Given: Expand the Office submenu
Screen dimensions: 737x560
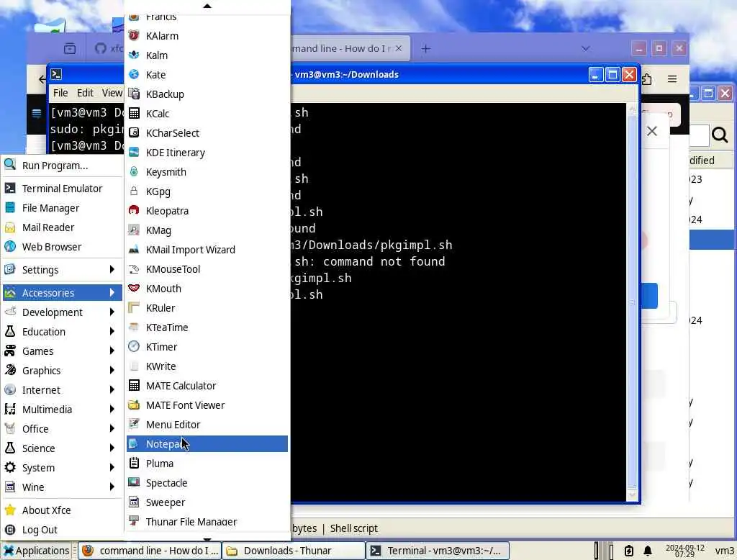Looking at the screenshot, I should (x=62, y=429).
